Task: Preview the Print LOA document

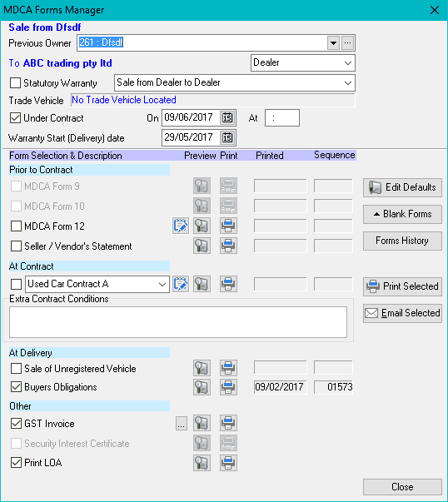Action: pyautogui.click(x=202, y=463)
